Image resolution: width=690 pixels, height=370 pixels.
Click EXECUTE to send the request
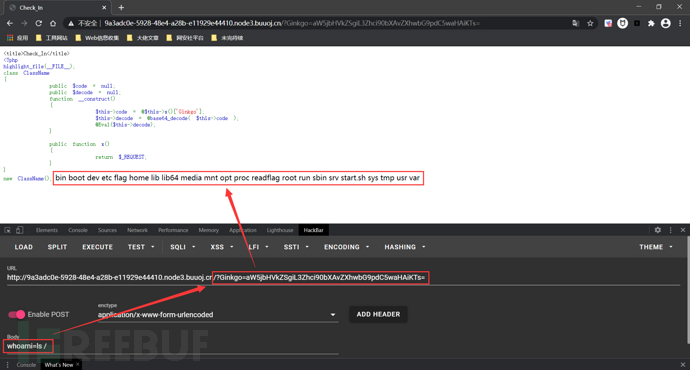click(x=97, y=247)
